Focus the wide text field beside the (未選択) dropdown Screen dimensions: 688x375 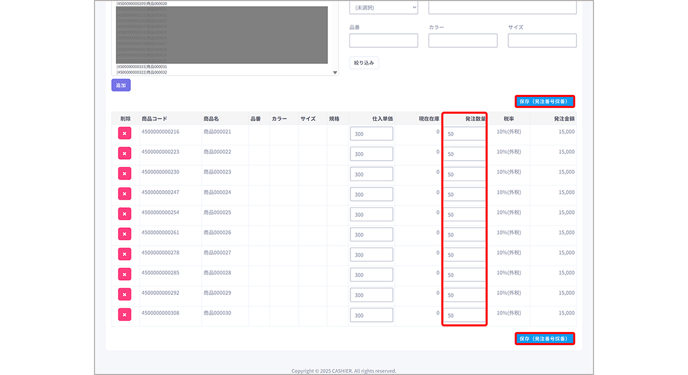click(x=502, y=7)
